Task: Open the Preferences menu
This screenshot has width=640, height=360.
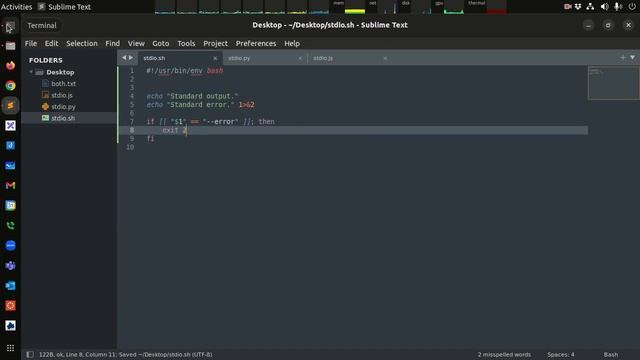Action: [256, 43]
